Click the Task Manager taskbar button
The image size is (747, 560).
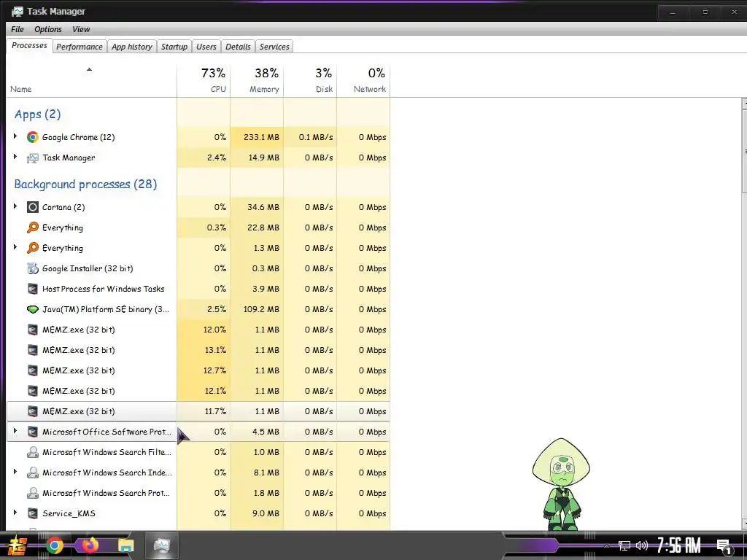[x=161, y=545]
